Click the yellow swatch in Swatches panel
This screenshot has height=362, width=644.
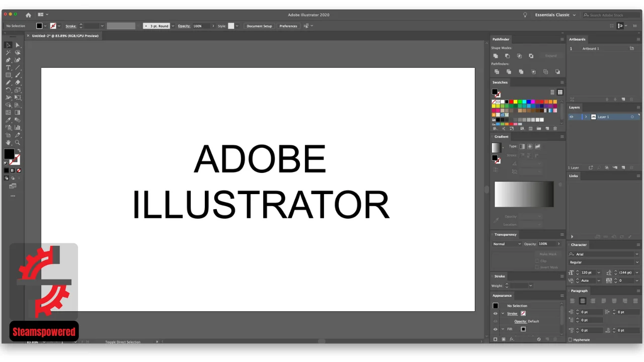point(515,102)
